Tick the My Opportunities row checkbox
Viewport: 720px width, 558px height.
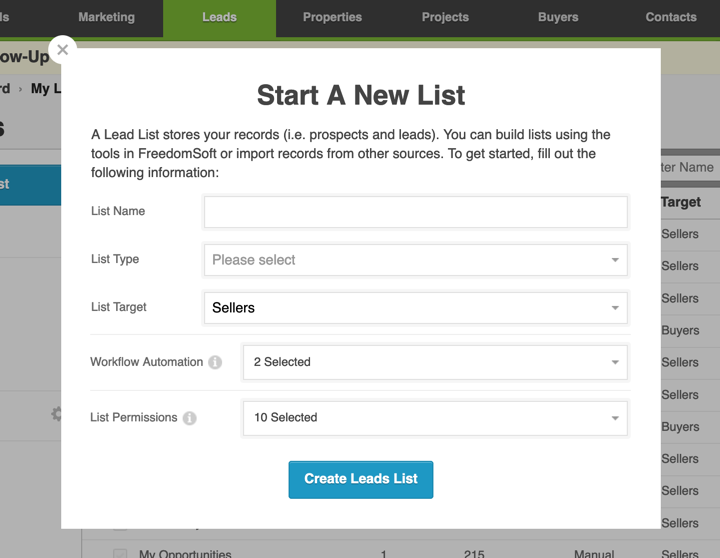120,554
